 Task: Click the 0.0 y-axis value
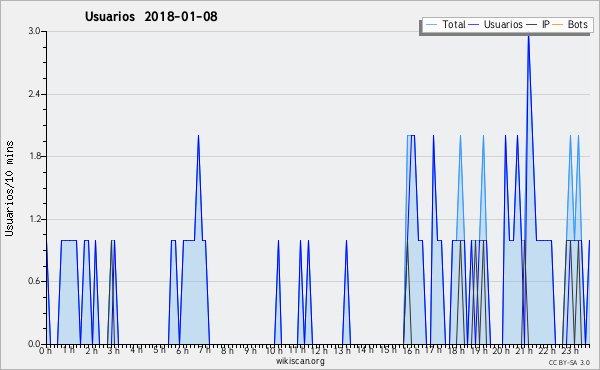click(x=34, y=344)
